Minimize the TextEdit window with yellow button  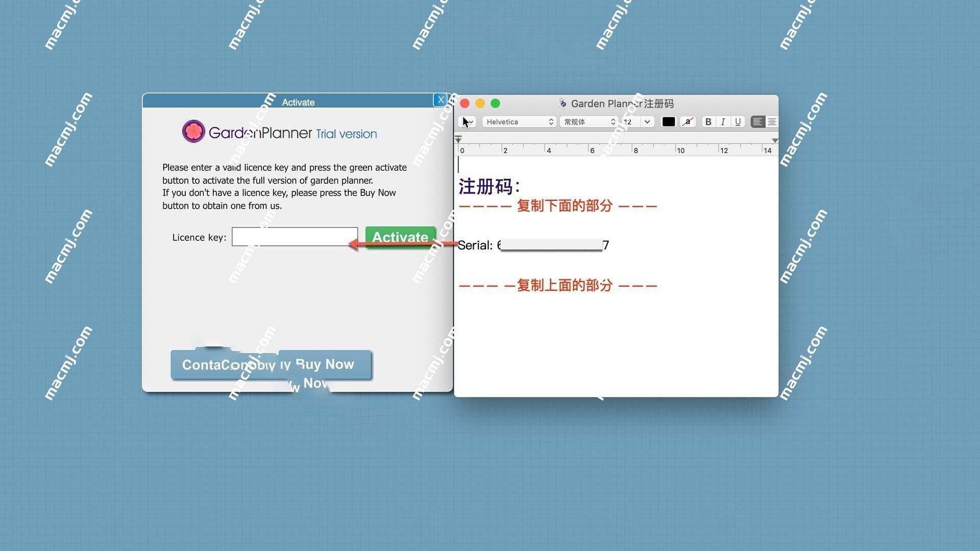pyautogui.click(x=480, y=104)
